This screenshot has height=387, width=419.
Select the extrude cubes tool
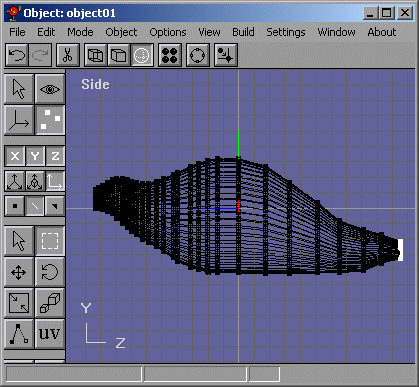click(50, 303)
